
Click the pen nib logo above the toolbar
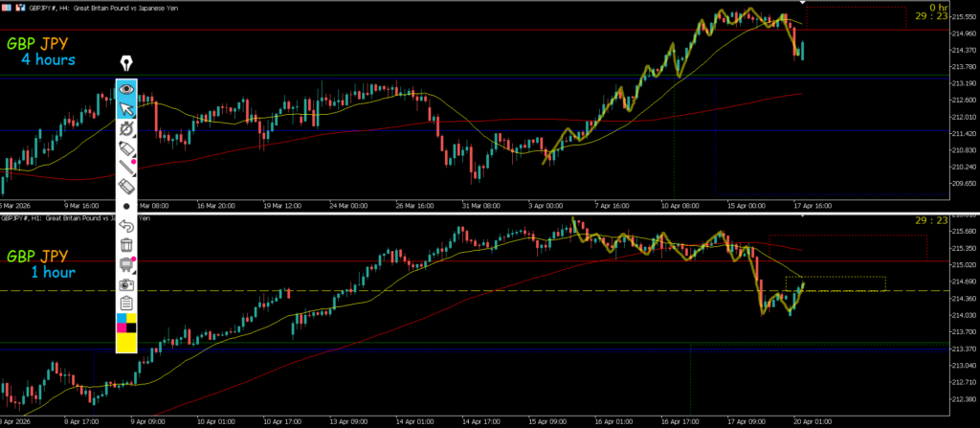[x=126, y=64]
